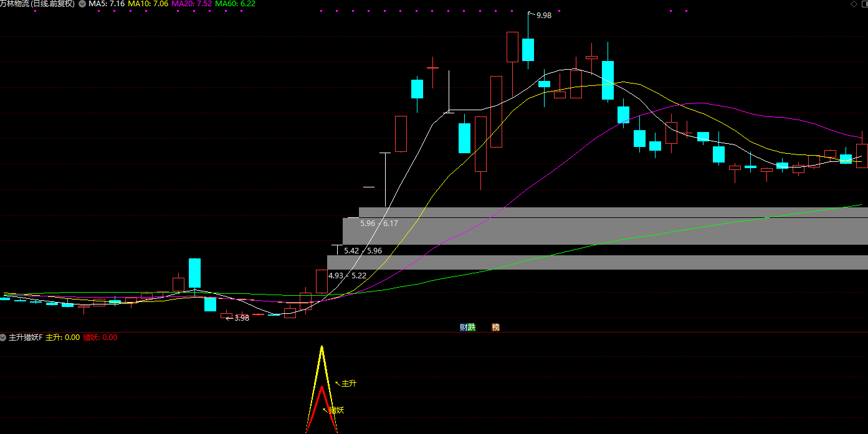868x434 pixels.
Task: Click the green 跌 event marker icon
Action: coord(472,327)
